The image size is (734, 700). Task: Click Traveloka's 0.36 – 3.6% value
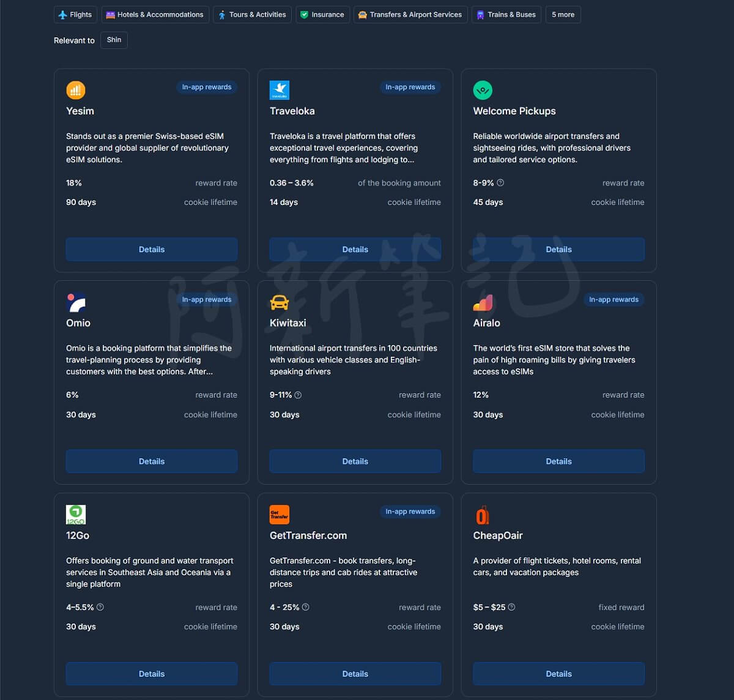[292, 183]
